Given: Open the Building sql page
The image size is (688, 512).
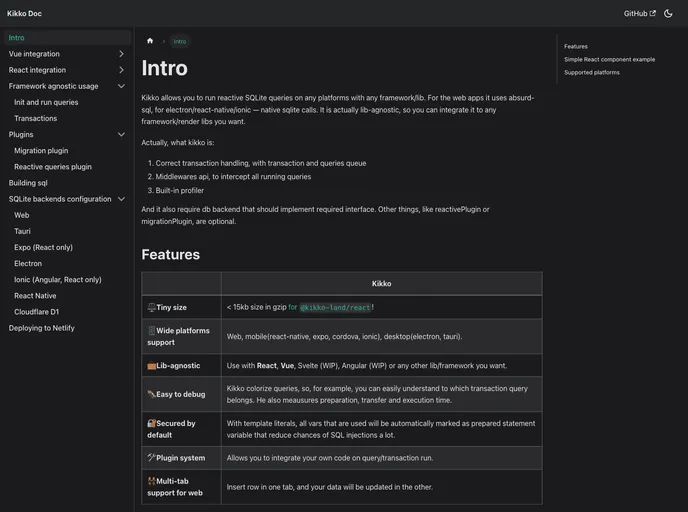Looking at the screenshot, I should [28, 183].
